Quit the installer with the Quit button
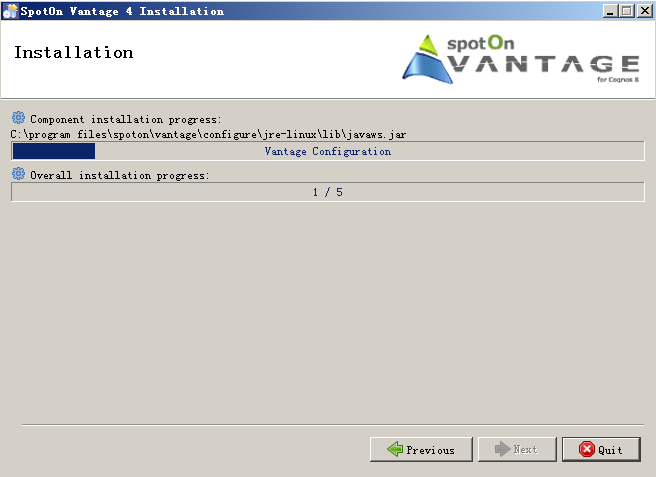 (601, 450)
